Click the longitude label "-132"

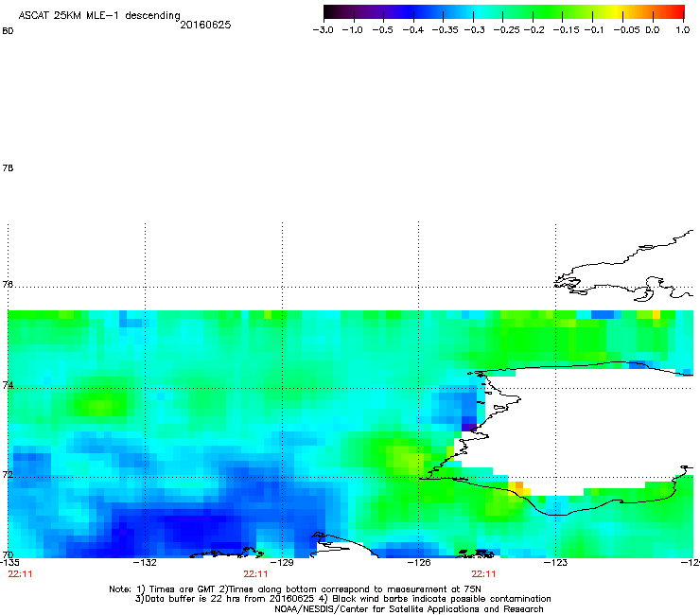(x=145, y=562)
